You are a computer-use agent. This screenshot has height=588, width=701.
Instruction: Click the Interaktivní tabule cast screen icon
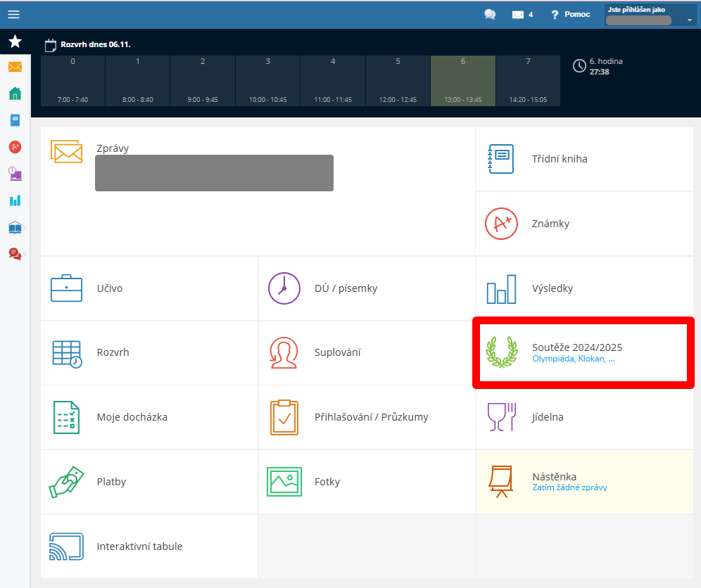point(66,547)
